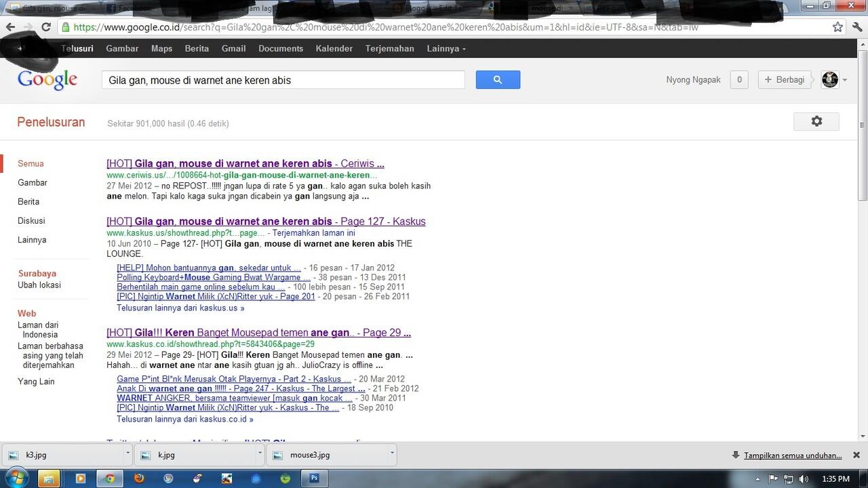The image size is (868, 488).
Task: Open the profile avatar picture
Action: (x=830, y=79)
